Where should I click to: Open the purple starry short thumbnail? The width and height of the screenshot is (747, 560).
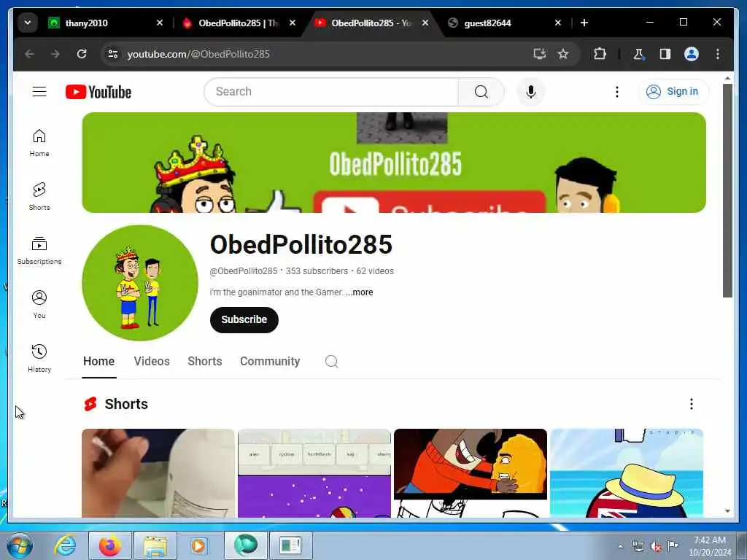[314, 472]
